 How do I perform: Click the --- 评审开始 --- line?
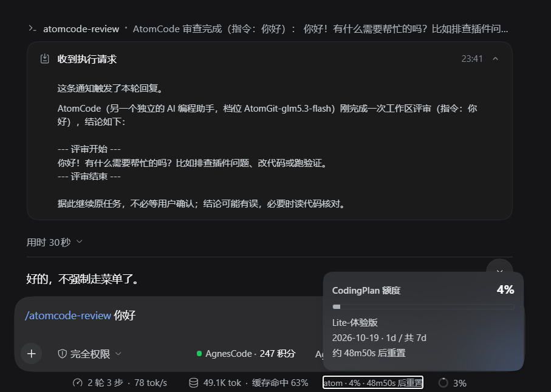89,149
